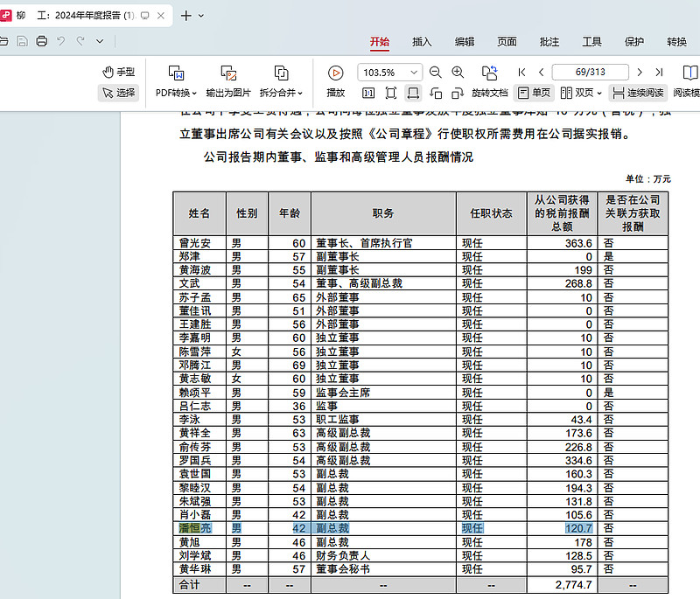This screenshot has height=599, width=700.
Task: Click the 转换 ribbon tab
Action: pos(676,41)
